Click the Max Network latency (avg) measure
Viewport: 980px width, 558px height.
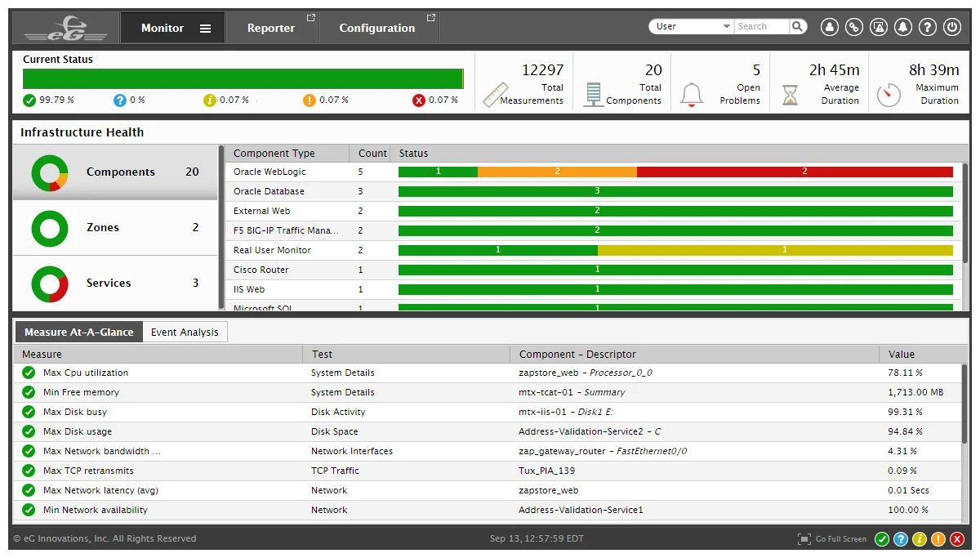point(100,490)
